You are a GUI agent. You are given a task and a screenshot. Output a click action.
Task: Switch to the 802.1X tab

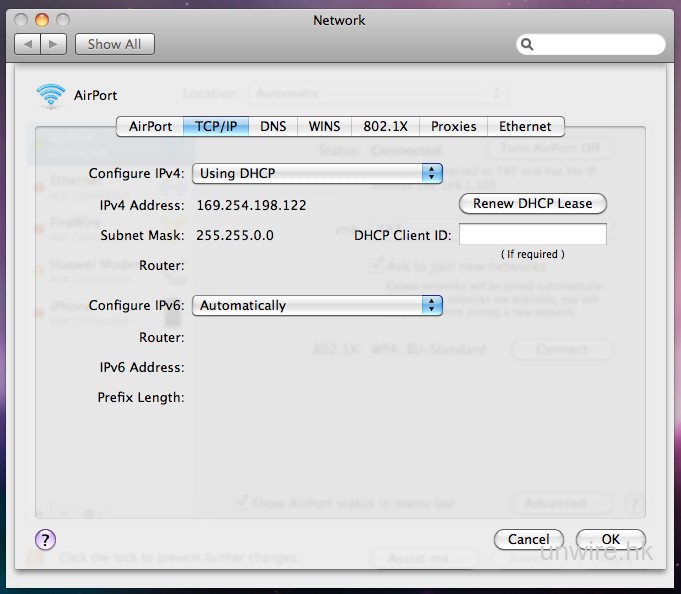coord(385,127)
